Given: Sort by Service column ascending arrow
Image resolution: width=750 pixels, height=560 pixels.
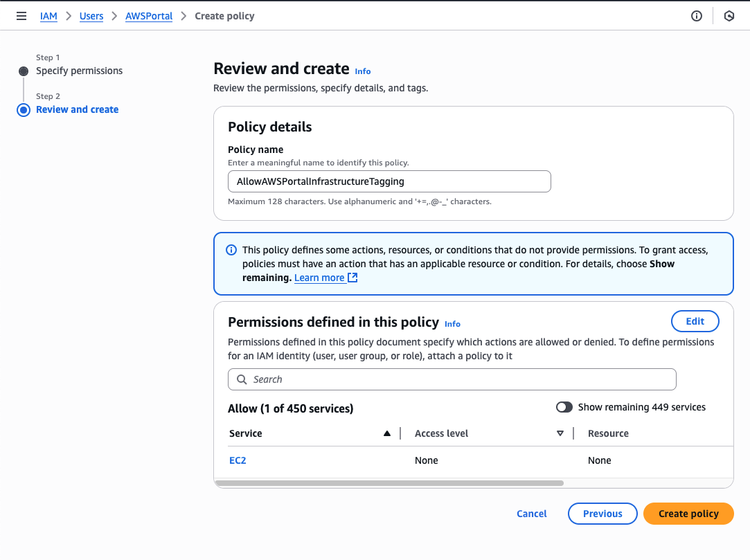Looking at the screenshot, I should point(387,433).
